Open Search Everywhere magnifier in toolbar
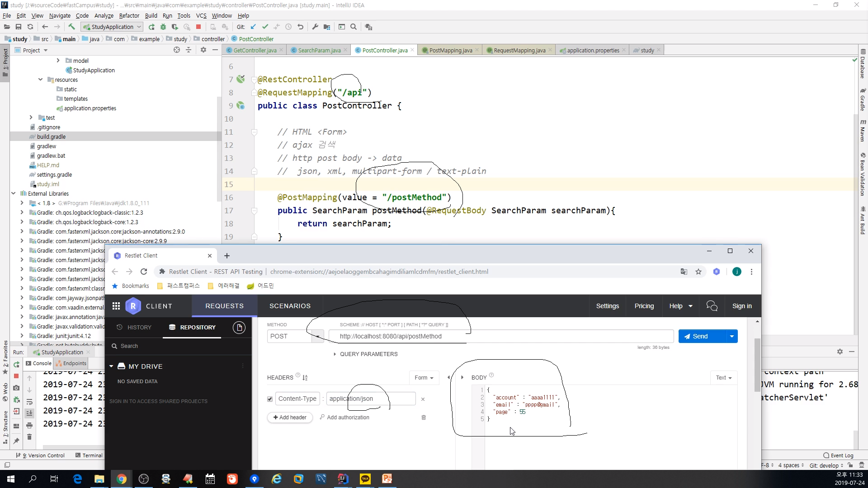 coord(354,27)
